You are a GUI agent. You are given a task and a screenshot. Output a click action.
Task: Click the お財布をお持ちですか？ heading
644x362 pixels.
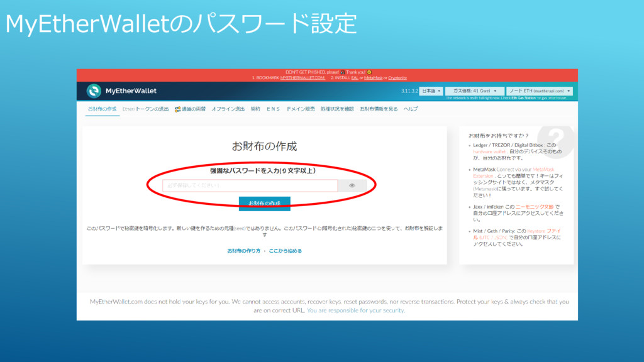coord(499,136)
